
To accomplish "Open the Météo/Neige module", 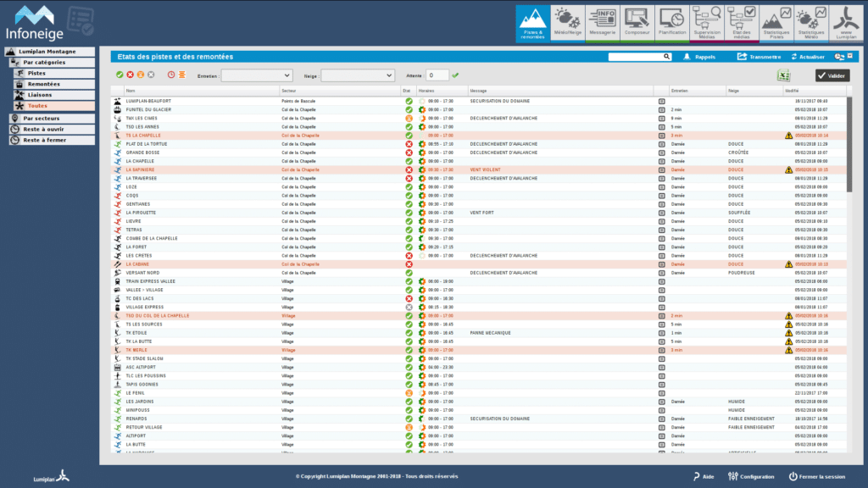I will [x=567, y=23].
